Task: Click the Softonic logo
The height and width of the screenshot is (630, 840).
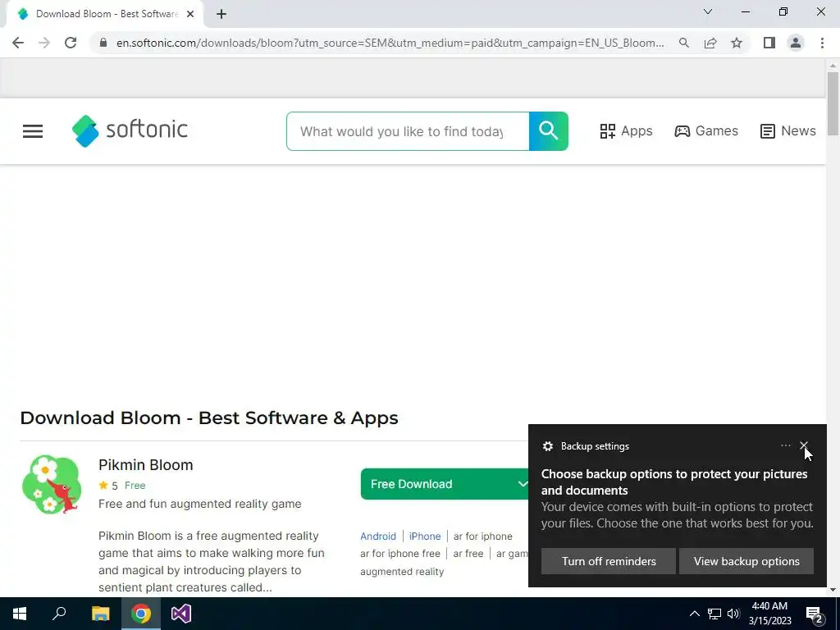Action: 130,130
